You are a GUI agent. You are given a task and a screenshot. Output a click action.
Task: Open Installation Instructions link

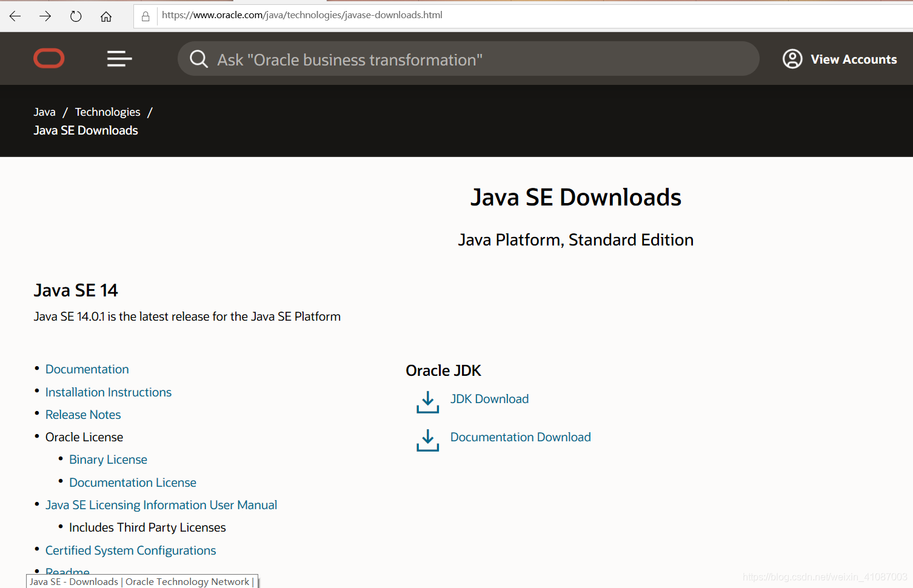tap(109, 392)
